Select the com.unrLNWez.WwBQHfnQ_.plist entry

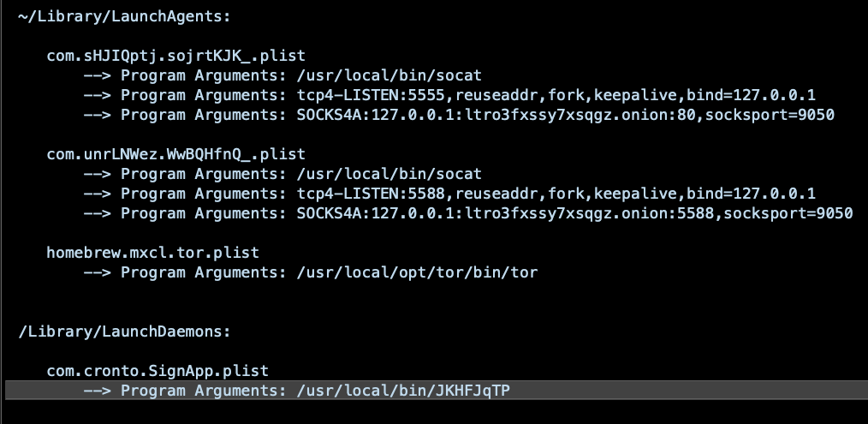[x=175, y=154]
